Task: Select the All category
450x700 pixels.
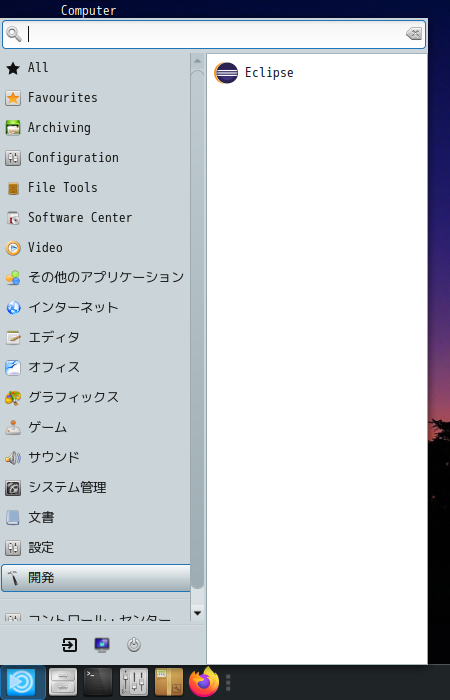Action: point(95,68)
